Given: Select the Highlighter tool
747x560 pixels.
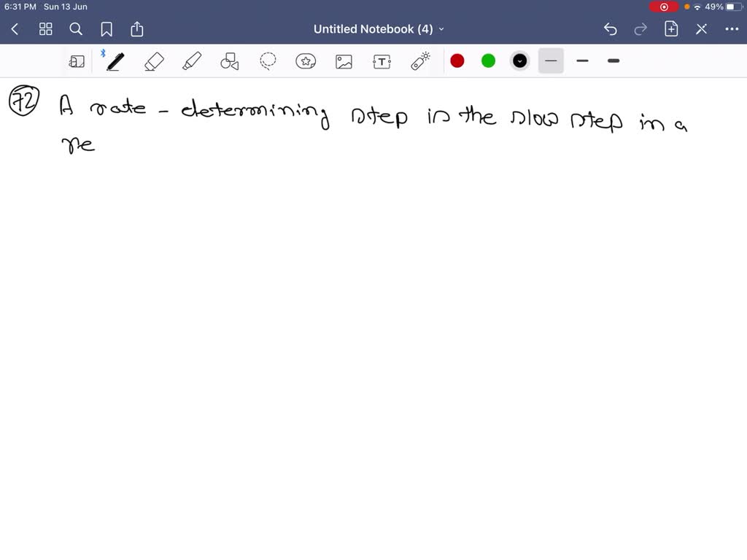Looking at the screenshot, I should [192, 61].
